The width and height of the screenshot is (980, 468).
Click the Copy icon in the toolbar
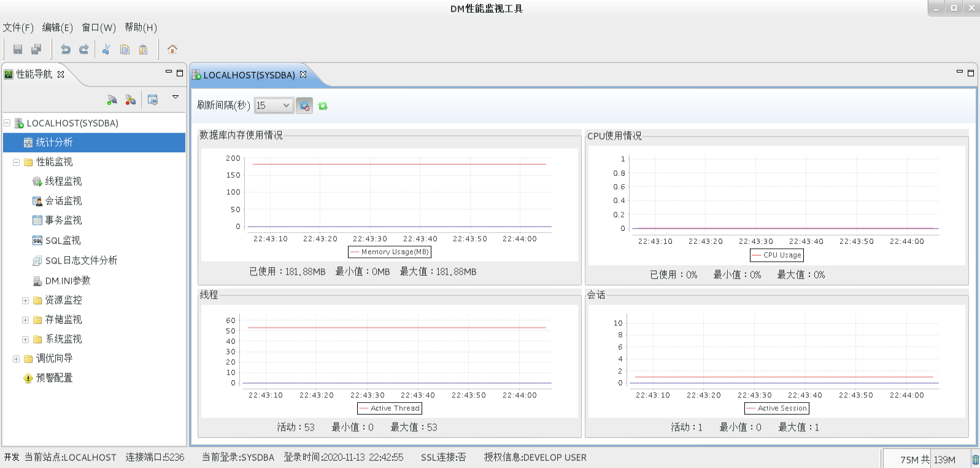(125, 49)
